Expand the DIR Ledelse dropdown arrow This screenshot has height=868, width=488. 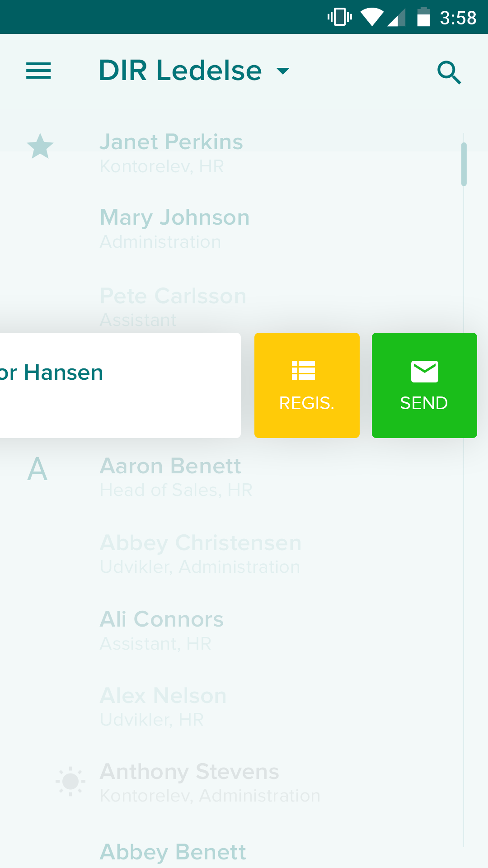coord(283,71)
